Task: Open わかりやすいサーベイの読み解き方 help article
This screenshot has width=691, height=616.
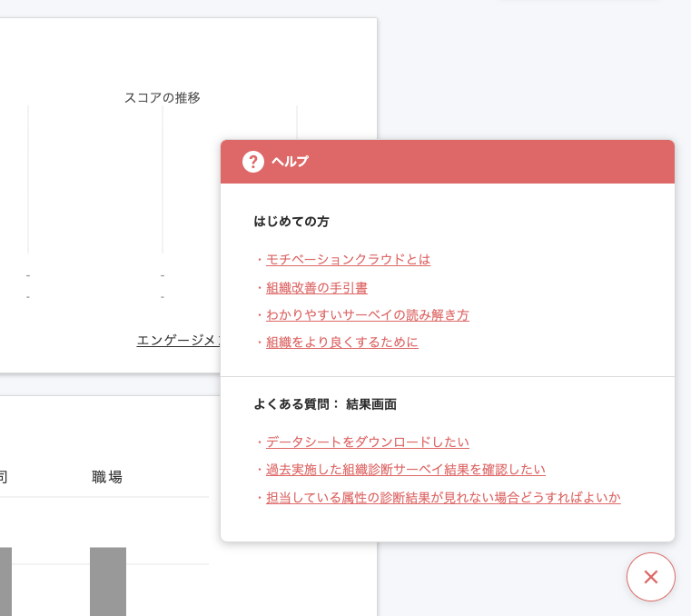Action: click(367, 315)
